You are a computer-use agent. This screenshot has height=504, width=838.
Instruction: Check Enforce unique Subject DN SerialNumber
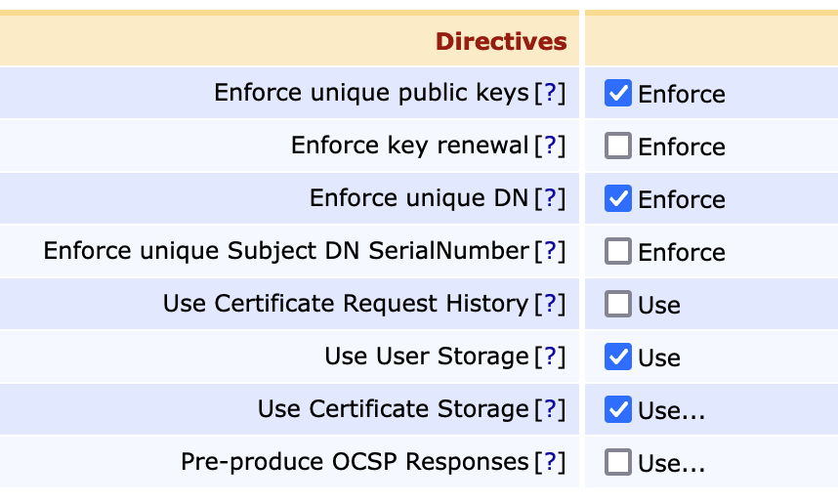618,252
